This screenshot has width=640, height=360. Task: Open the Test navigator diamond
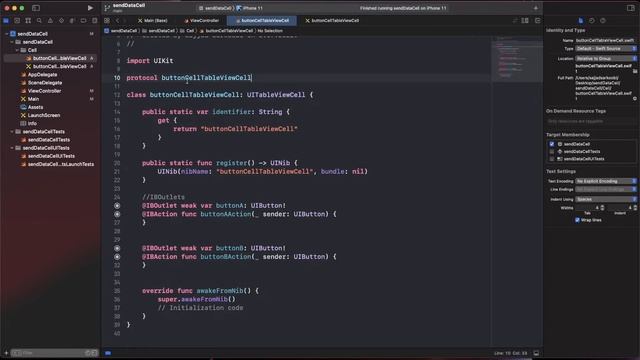[x=61, y=20]
